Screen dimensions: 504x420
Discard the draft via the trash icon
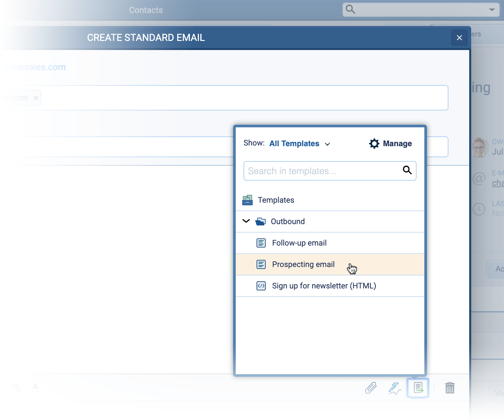click(450, 388)
